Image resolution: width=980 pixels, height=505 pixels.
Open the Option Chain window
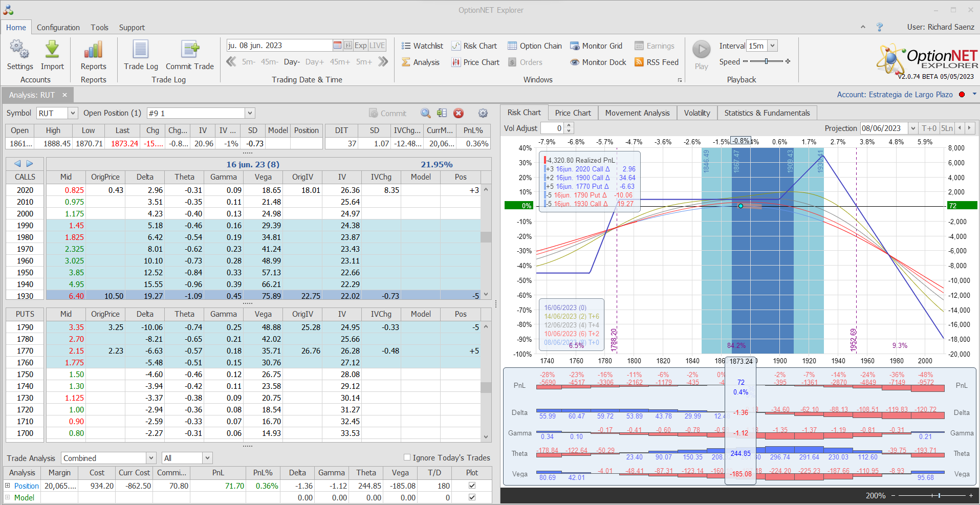535,46
